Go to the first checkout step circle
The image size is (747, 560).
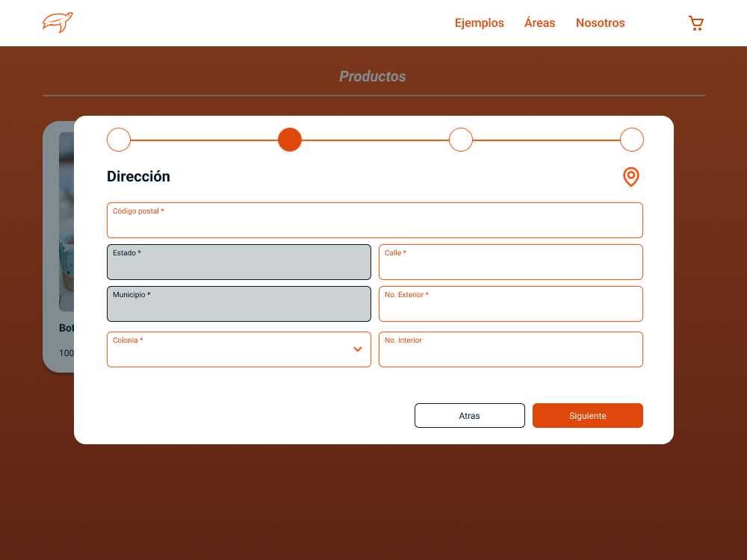click(x=119, y=140)
